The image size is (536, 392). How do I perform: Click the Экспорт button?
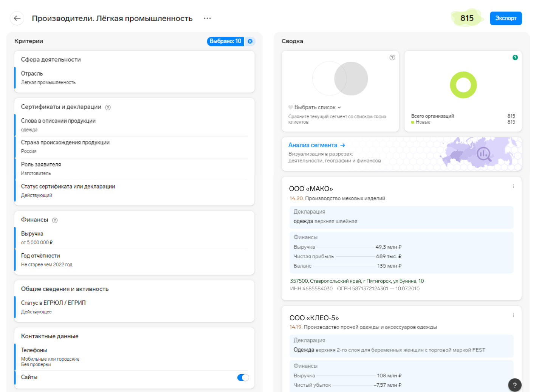pyautogui.click(x=506, y=18)
